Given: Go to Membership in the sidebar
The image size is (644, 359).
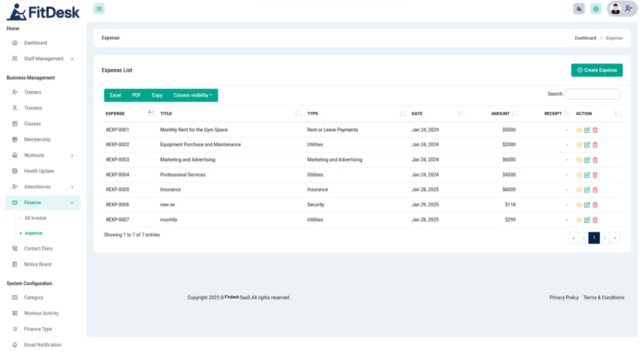Looking at the screenshot, I should pyautogui.click(x=37, y=140).
